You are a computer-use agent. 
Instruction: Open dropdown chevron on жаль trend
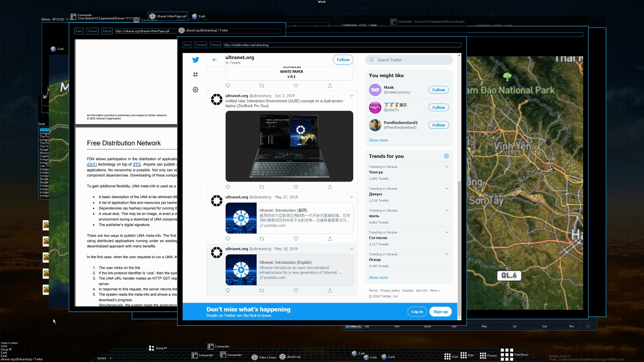point(447,210)
